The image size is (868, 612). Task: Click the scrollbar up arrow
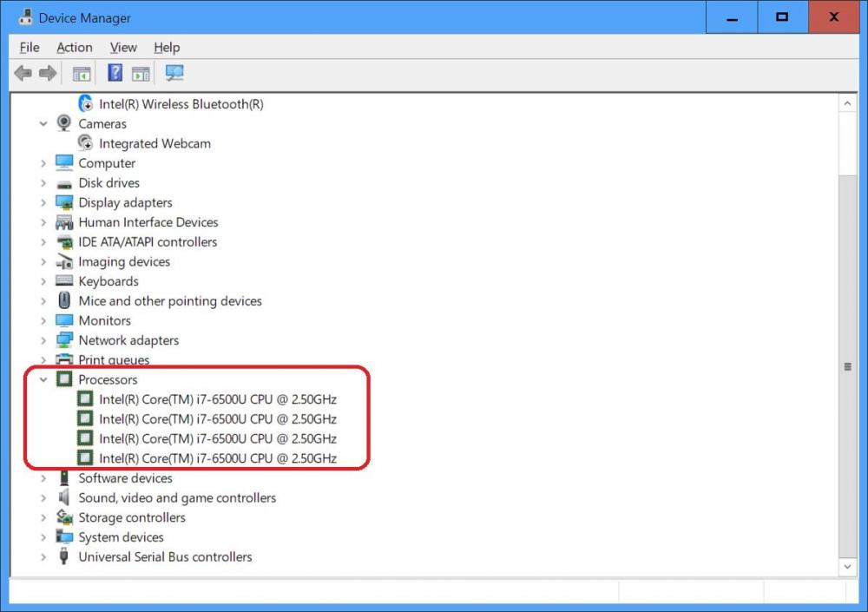click(x=847, y=103)
